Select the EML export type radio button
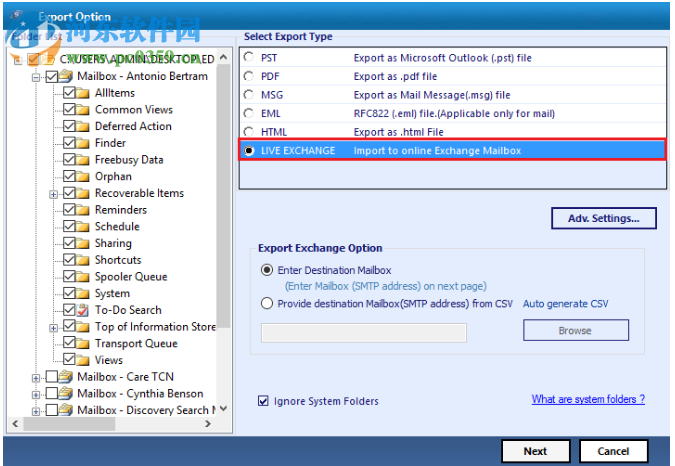Image resolution: width=675 pixels, height=466 pixels. (249, 113)
